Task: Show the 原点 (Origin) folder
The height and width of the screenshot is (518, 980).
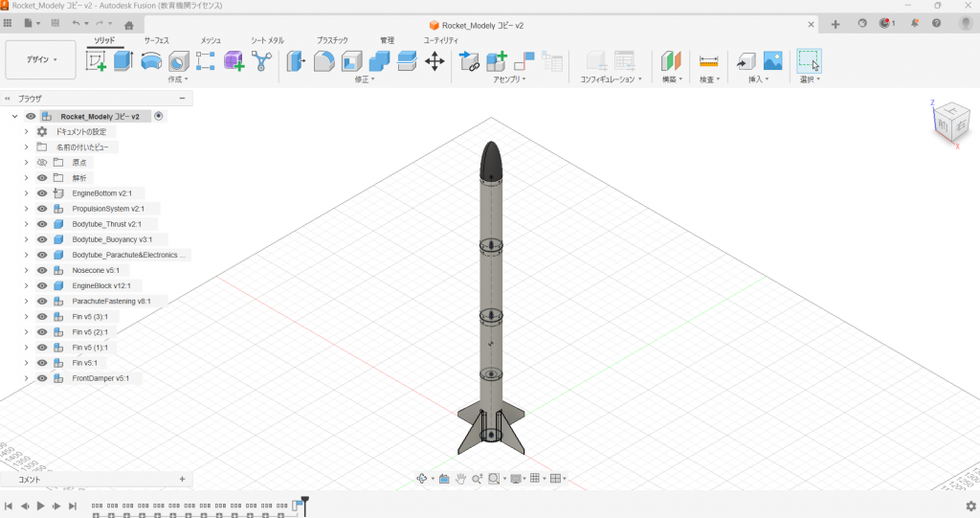Action: [42, 163]
